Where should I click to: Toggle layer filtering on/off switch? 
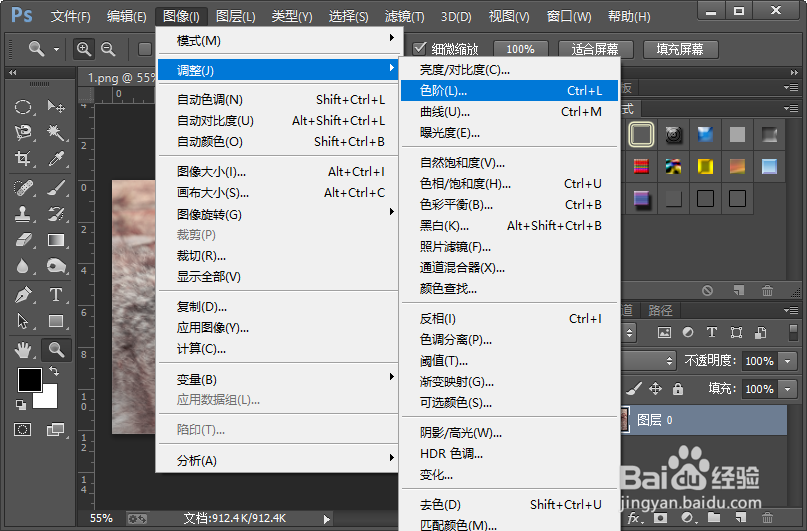click(x=793, y=332)
